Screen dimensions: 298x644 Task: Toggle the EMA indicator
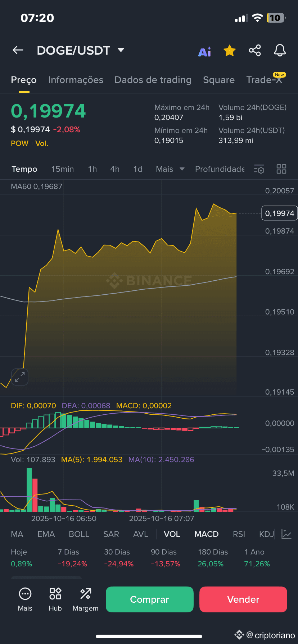click(x=46, y=534)
